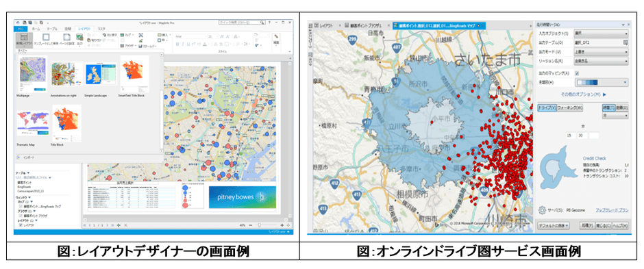Click the help question mark icon in MapInfo title bar
This screenshot has height=269, width=644.
point(269,23)
